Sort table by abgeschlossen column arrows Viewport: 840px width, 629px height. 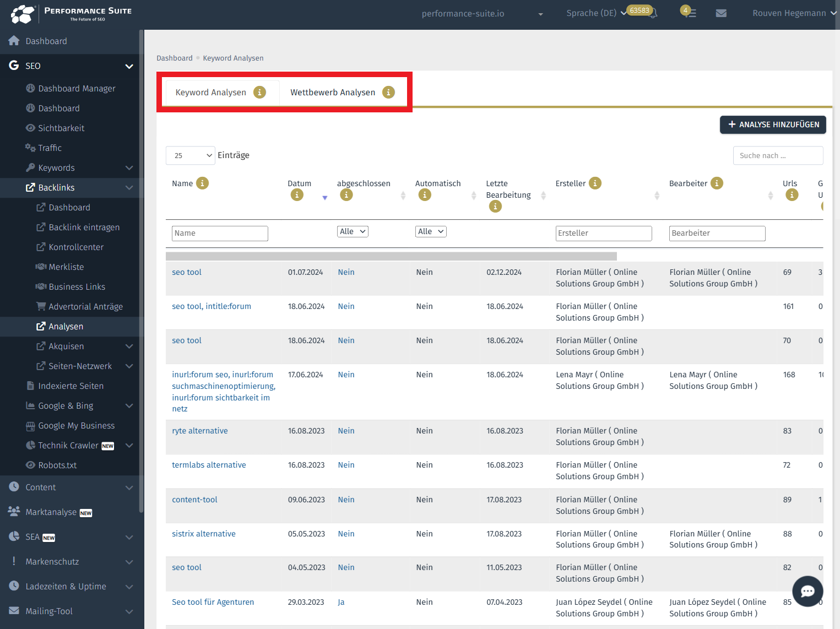[x=403, y=196]
